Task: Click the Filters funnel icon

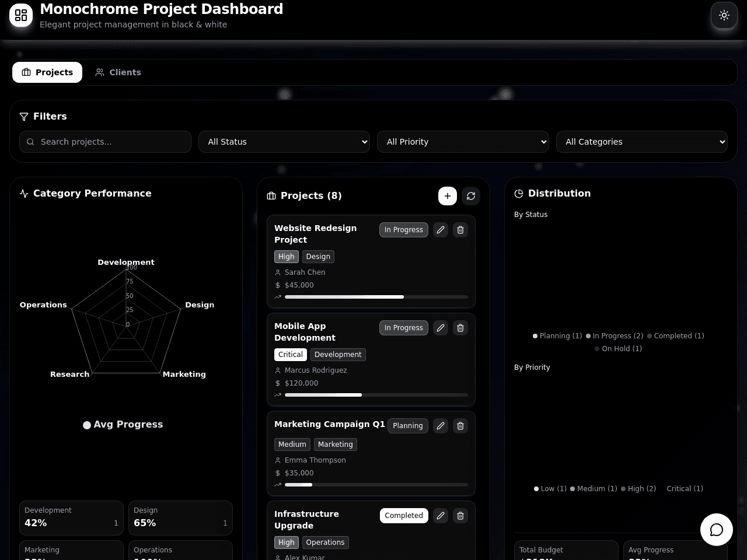Action: [x=24, y=117]
